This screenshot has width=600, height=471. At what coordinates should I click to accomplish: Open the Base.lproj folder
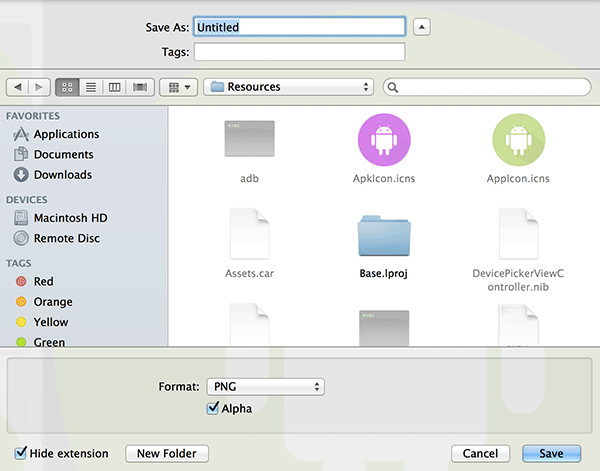click(x=384, y=236)
